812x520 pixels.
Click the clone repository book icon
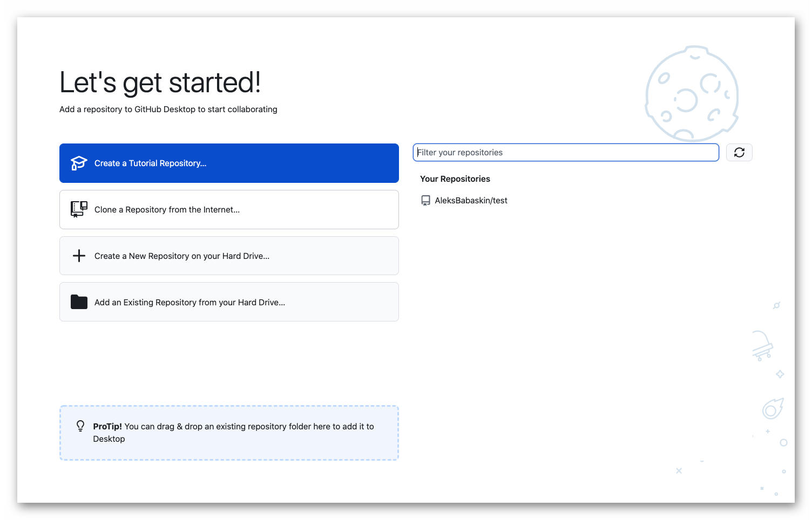click(x=79, y=209)
